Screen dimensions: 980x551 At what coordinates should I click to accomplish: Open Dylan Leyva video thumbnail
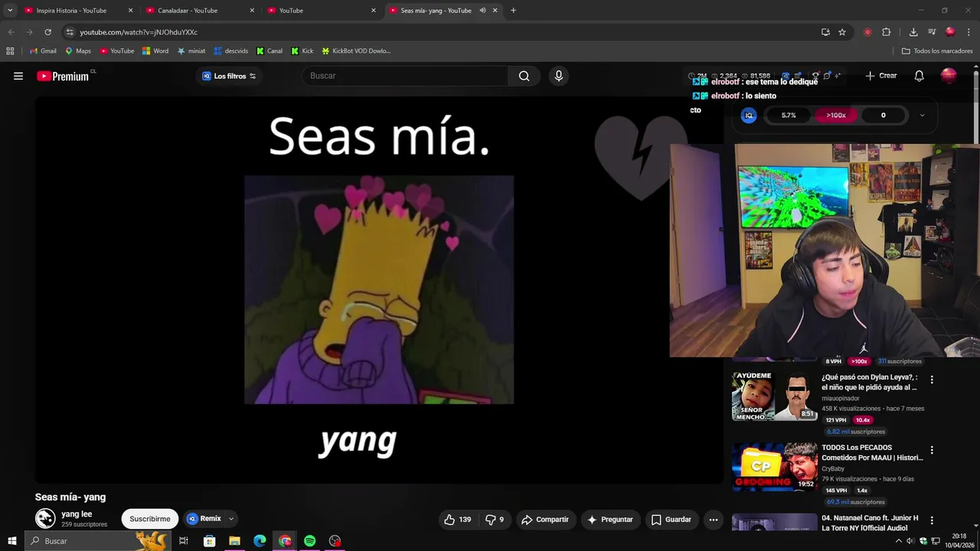tap(774, 396)
